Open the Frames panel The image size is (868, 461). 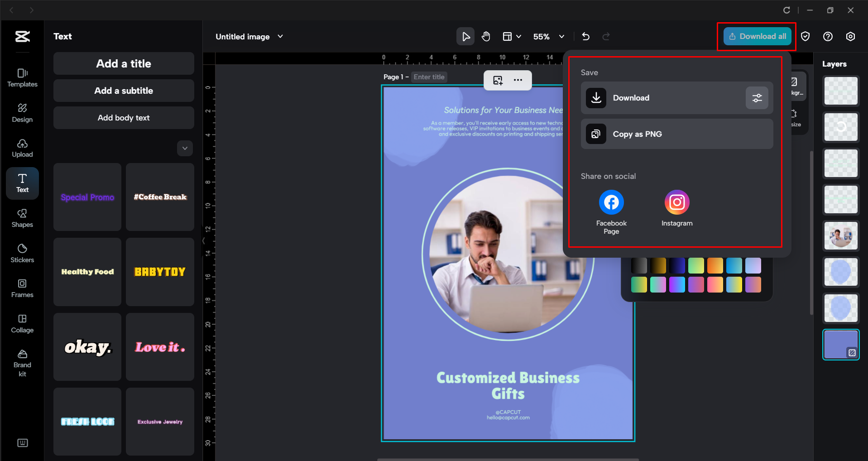click(x=22, y=288)
